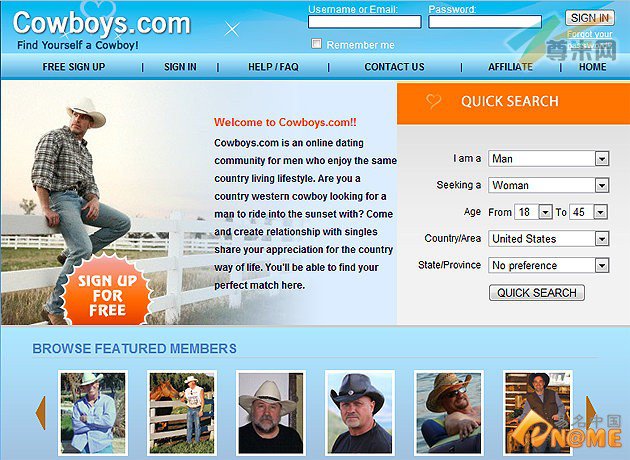This screenshot has height=460, width=630.
Task: Open the 'Seeking a' Woman dropdown
Action: pos(548,185)
